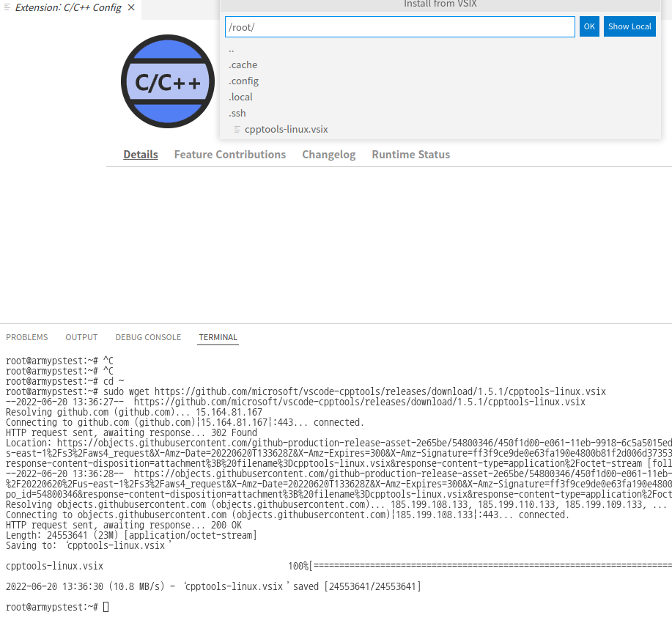Click the sudo wget command line in terminal
Screen dimensions: 672x634
point(306,392)
